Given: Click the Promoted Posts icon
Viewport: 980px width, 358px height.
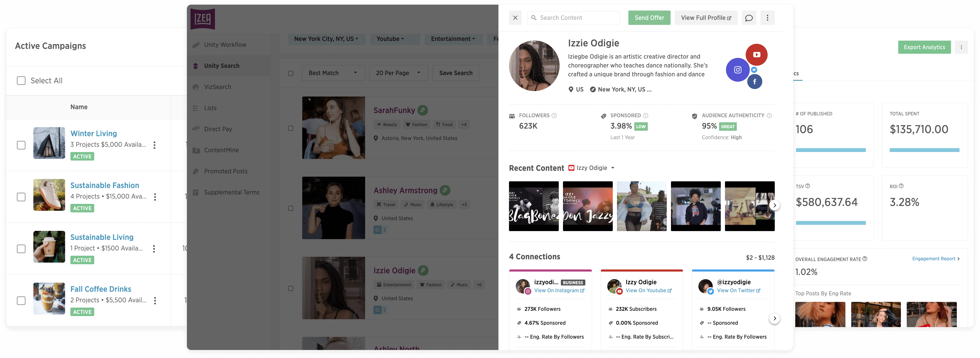Looking at the screenshot, I should (196, 171).
